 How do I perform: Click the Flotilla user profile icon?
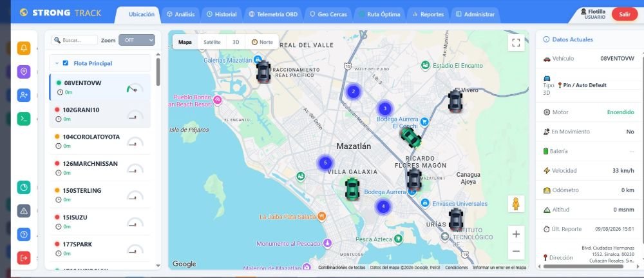pos(583,12)
